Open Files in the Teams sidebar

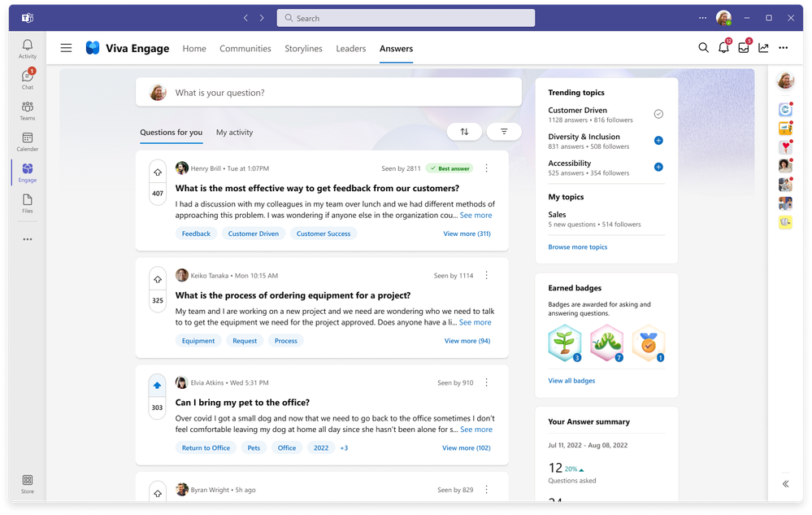click(28, 203)
